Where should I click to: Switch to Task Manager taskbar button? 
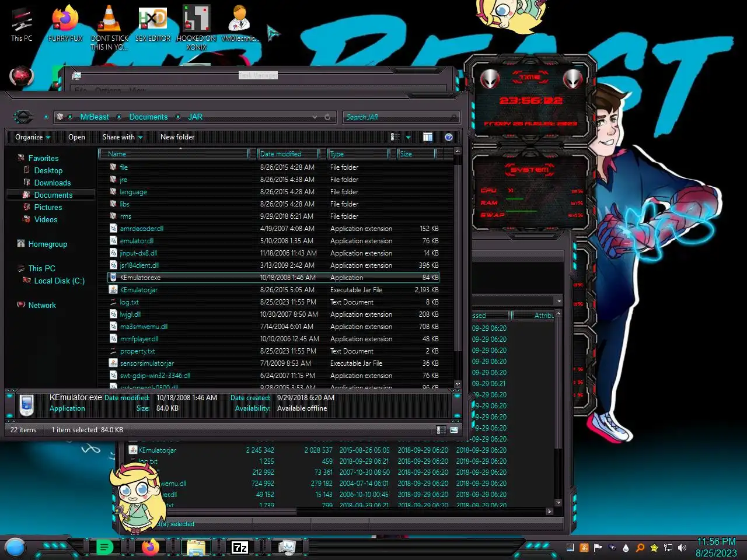click(x=287, y=547)
